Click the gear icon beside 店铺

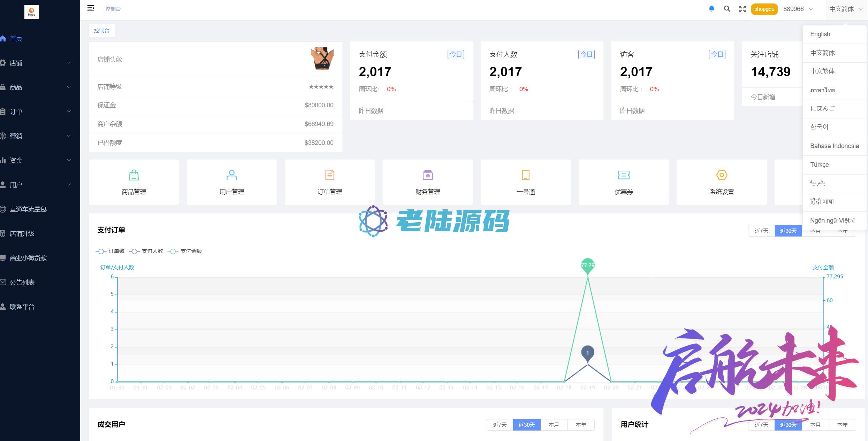pyautogui.click(x=3, y=63)
